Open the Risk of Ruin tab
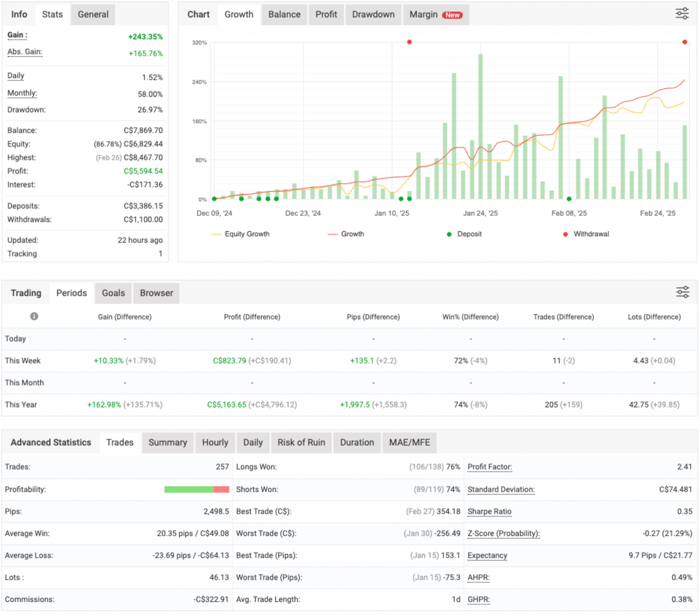The height and width of the screenshot is (616, 700). [301, 442]
